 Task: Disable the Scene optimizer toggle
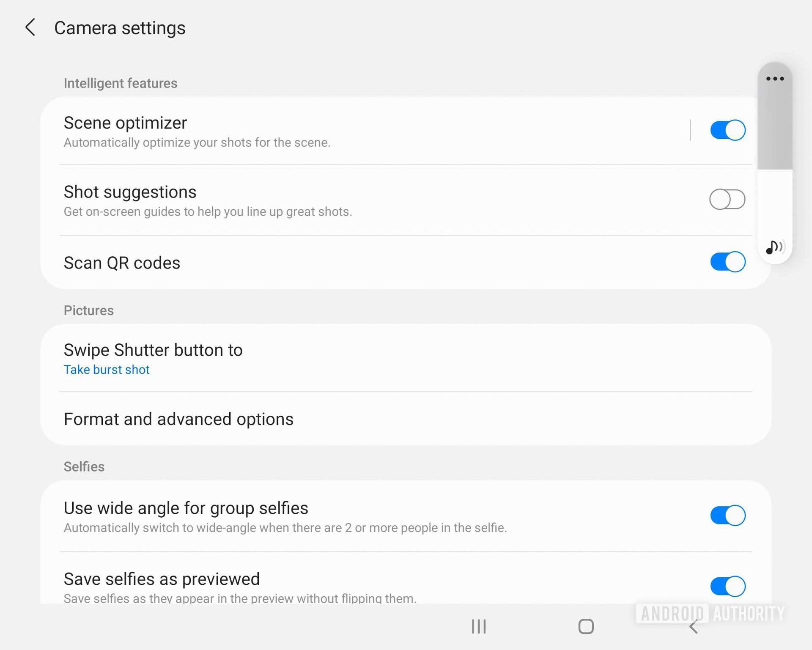click(727, 130)
